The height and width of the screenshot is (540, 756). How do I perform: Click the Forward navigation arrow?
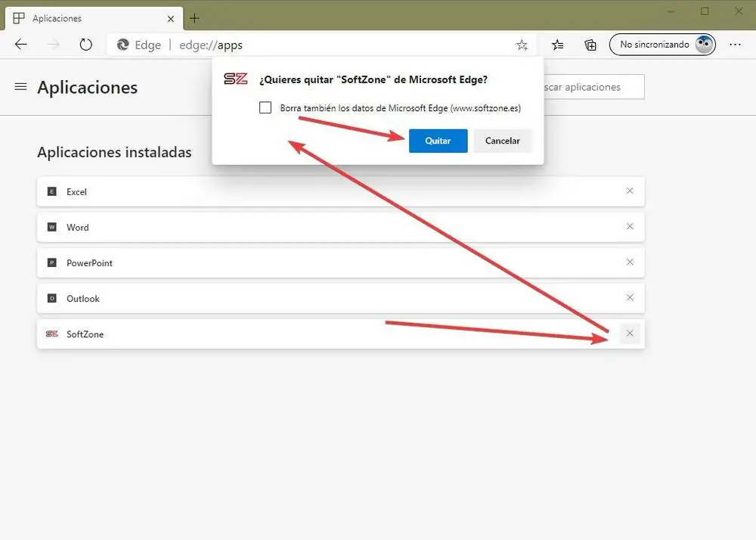point(53,45)
